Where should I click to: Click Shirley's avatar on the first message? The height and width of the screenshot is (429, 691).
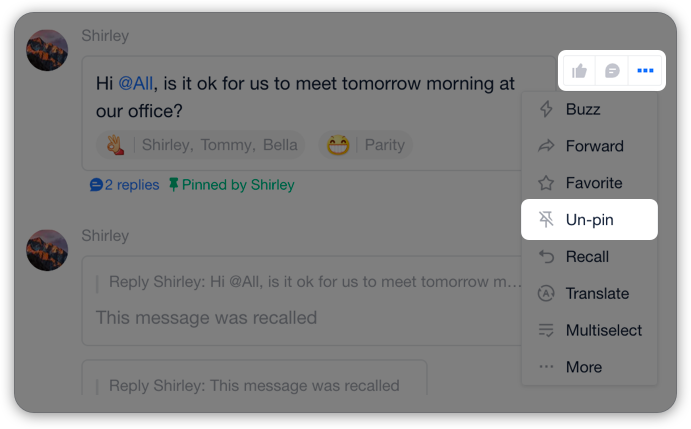tap(47, 50)
